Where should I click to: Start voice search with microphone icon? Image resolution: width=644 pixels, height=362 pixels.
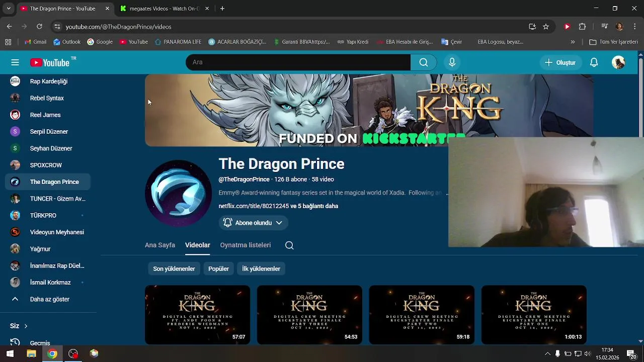pos(452,62)
